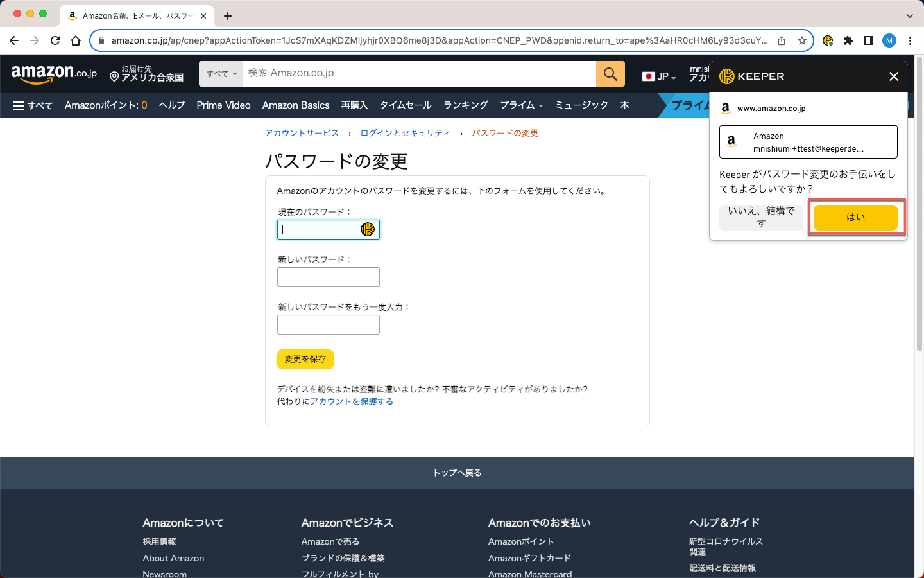Open the アカウントを保護する link

(352, 401)
